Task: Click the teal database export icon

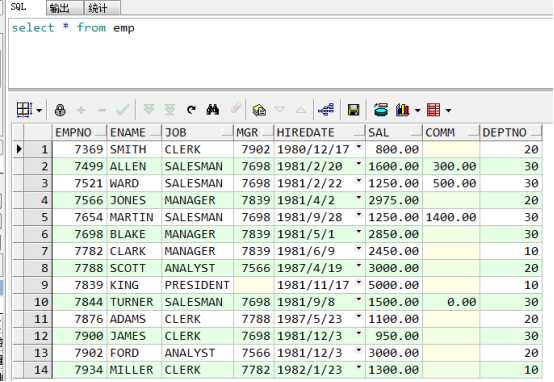Action: pos(381,110)
